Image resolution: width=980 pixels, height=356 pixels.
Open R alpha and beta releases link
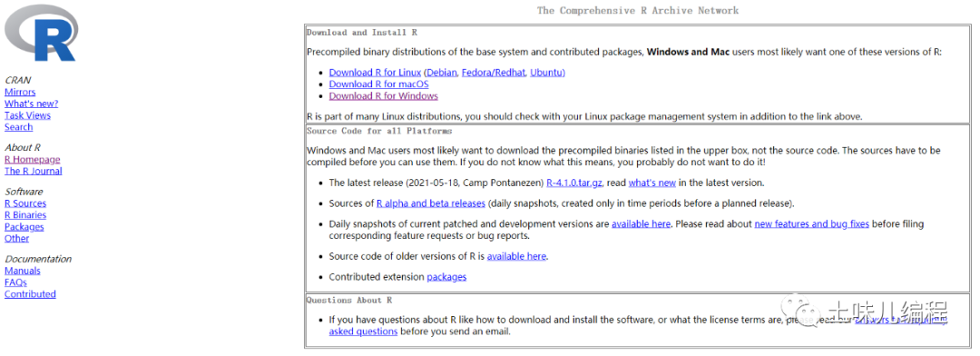click(x=431, y=203)
